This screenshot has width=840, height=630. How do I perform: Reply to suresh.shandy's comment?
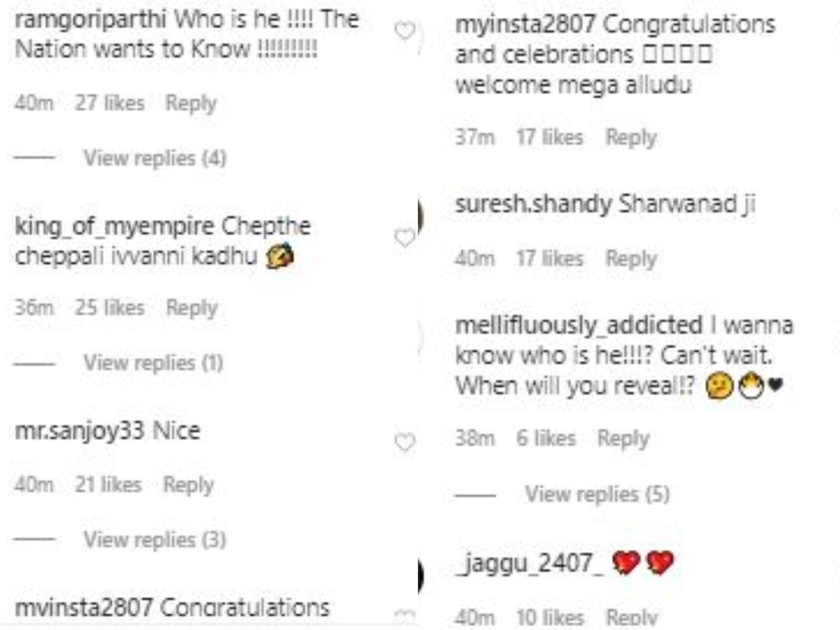coord(631,258)
